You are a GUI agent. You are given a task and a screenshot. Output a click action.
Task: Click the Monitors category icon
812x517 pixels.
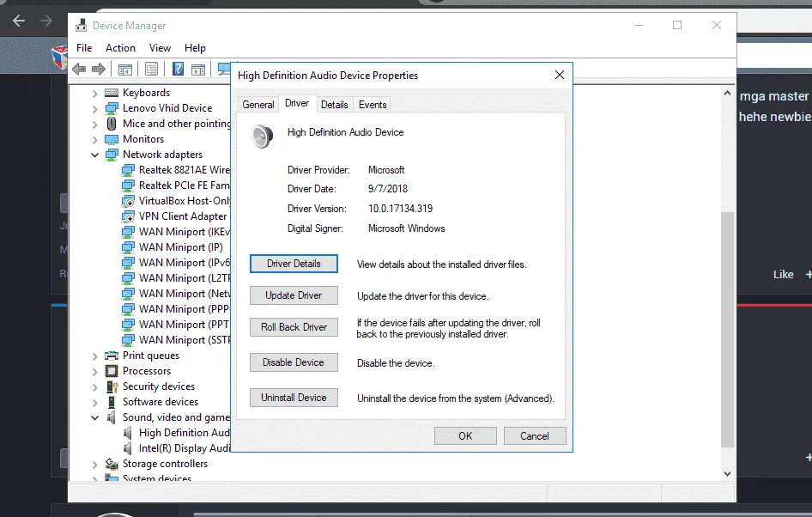tap(112, 139)
